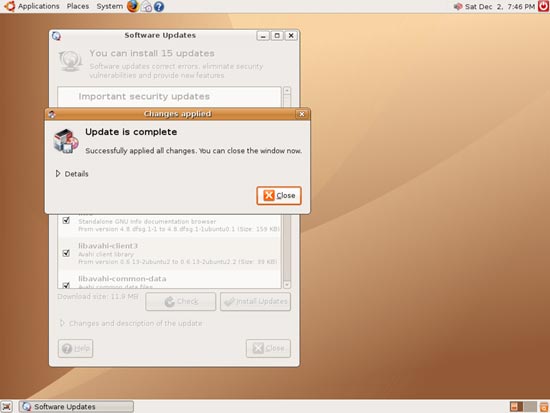Click the software package icon in dialog
This screenshot has height=413, width=550.
point(66,141)
